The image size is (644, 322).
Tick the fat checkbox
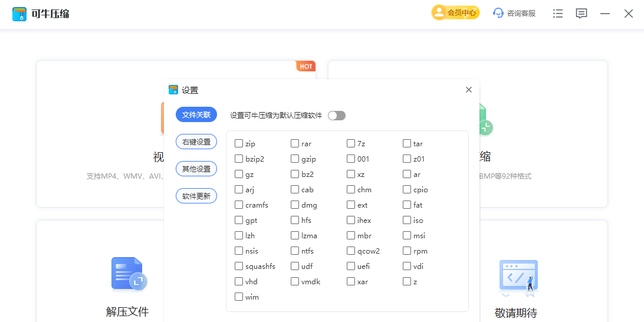[406, 205]
